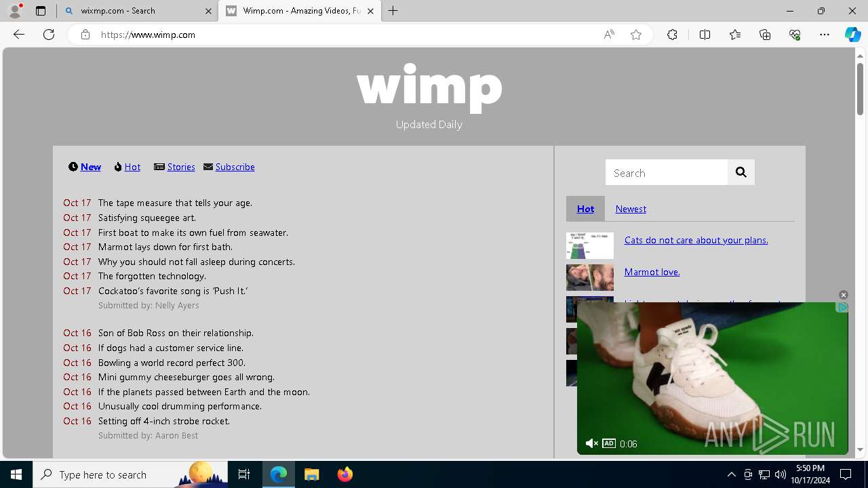The width and height of the screenshot is (868, 488).
Task: Open 'Marmot lays down for first bath.'
Action: [x=165, y=247]
